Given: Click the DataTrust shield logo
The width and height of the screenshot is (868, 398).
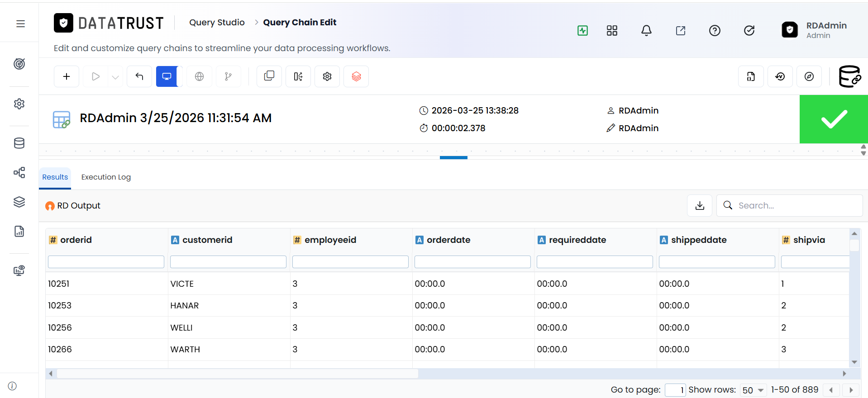Looking at the screenshot, I should click(63, 23).
